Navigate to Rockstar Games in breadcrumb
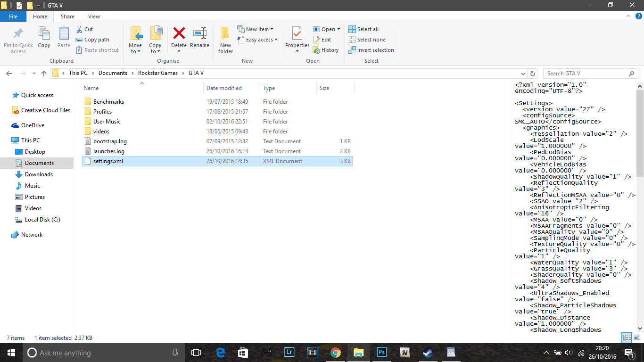This screenshot has width=644, height=362. (x=158, y=73)
